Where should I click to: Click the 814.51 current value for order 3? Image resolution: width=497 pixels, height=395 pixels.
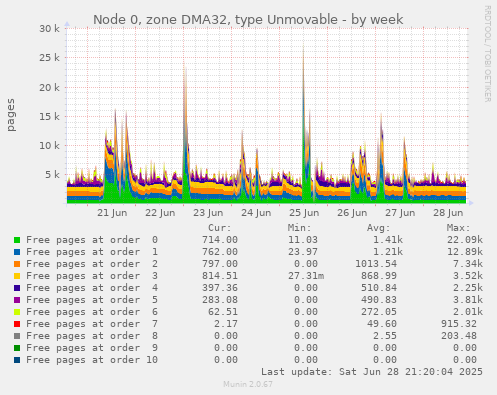pos(220,276)
